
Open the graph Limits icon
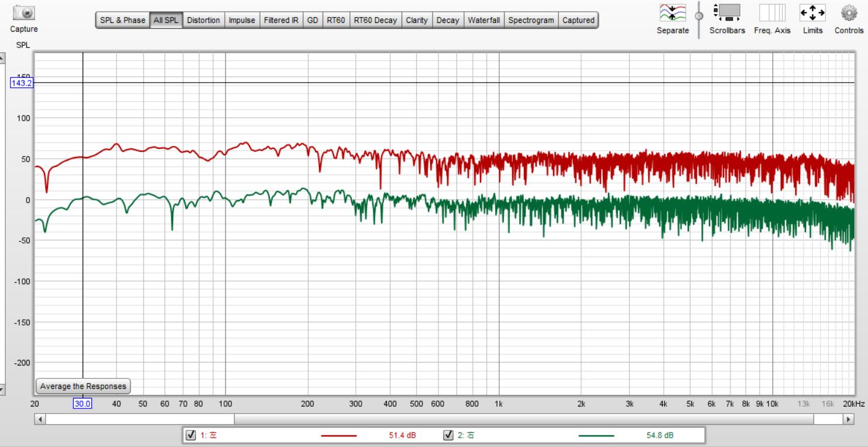[x=812, y=13]
